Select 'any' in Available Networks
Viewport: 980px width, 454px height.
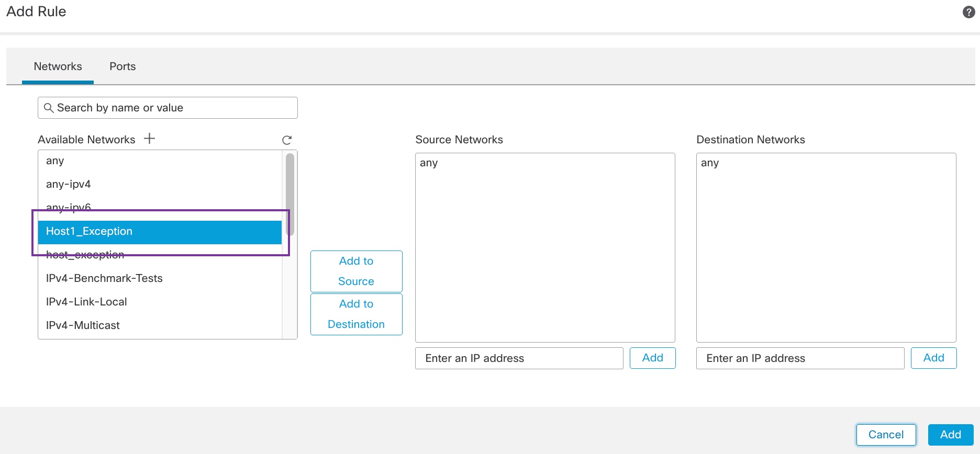[55, 161]
